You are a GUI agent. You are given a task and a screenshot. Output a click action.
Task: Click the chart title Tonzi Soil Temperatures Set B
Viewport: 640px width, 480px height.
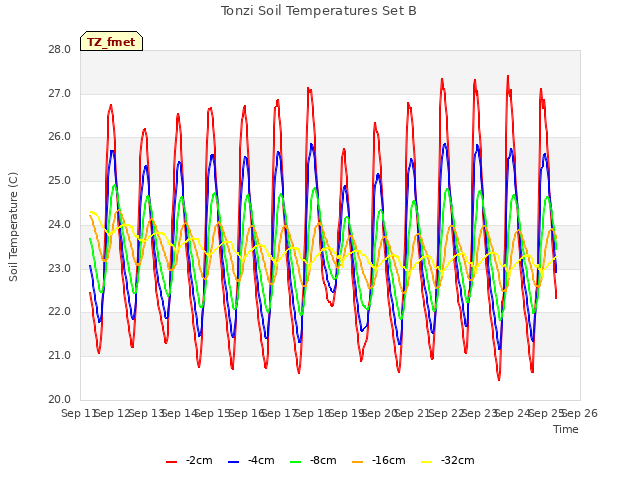click(318, 11)
